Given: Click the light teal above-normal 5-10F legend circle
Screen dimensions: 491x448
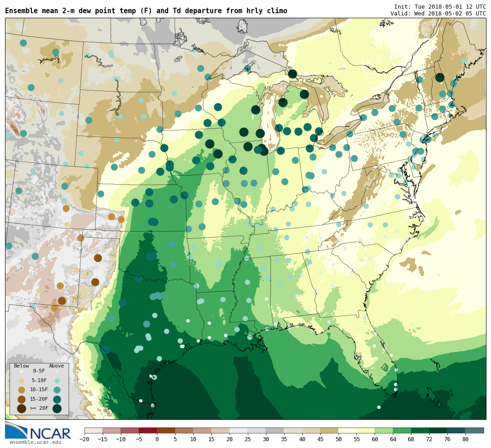Looking at the screenshot, I should pyautogui.click(x=57, y=381).
